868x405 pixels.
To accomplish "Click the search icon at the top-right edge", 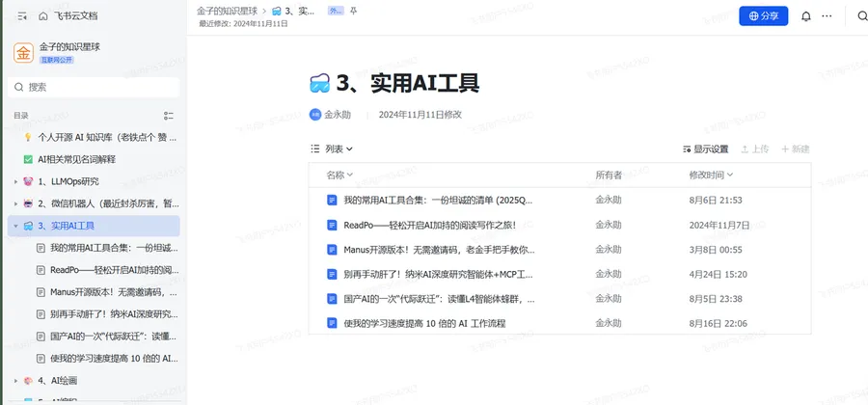I will [862, 16].
